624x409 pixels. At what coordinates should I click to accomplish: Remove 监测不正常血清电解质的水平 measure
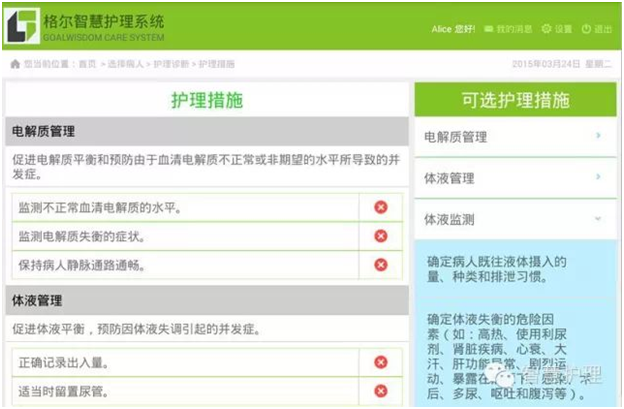pos(381,207)
